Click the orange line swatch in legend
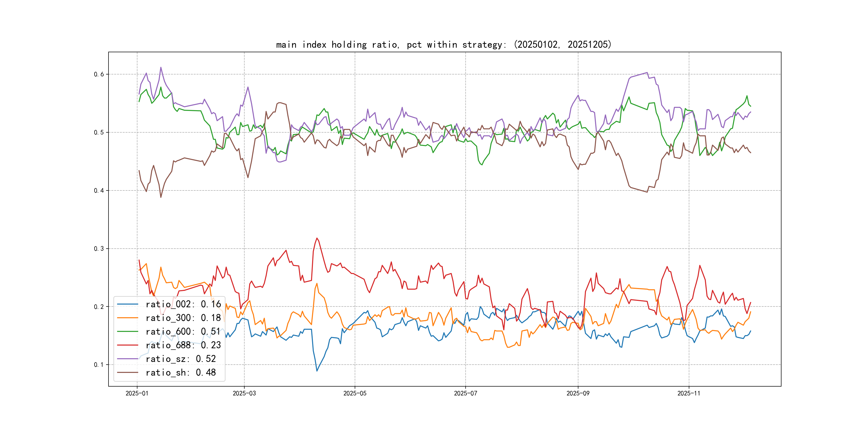The height and width of the screenshot is (434, 868). pos(128,318)
